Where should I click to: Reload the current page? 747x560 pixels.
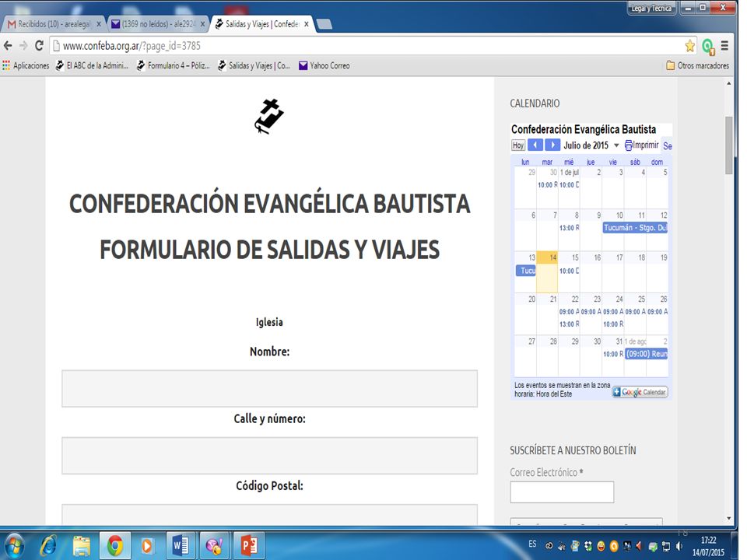39,46
